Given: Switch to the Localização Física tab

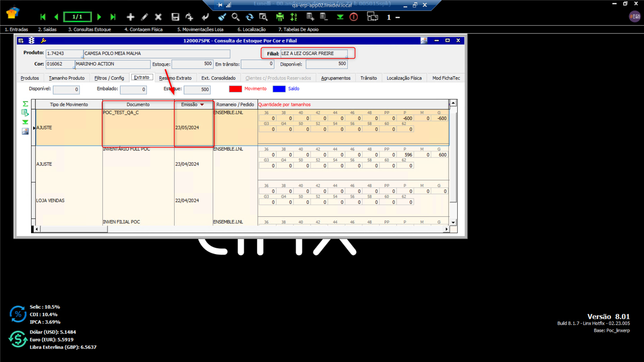Looking at the screenshot, I should click(404, 78).
